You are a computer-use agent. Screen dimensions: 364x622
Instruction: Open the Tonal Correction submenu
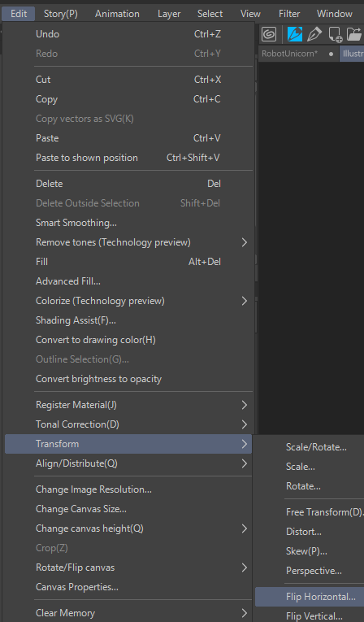(x=128, y=424)
